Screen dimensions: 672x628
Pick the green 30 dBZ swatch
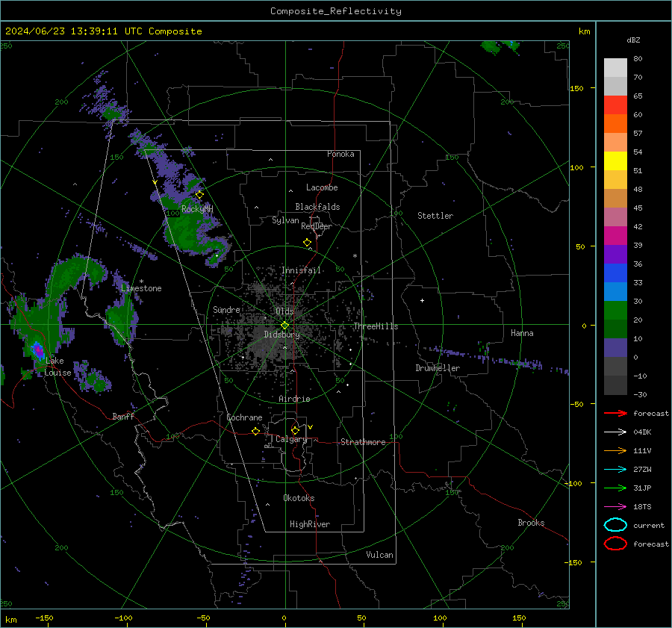pos(615,311)
